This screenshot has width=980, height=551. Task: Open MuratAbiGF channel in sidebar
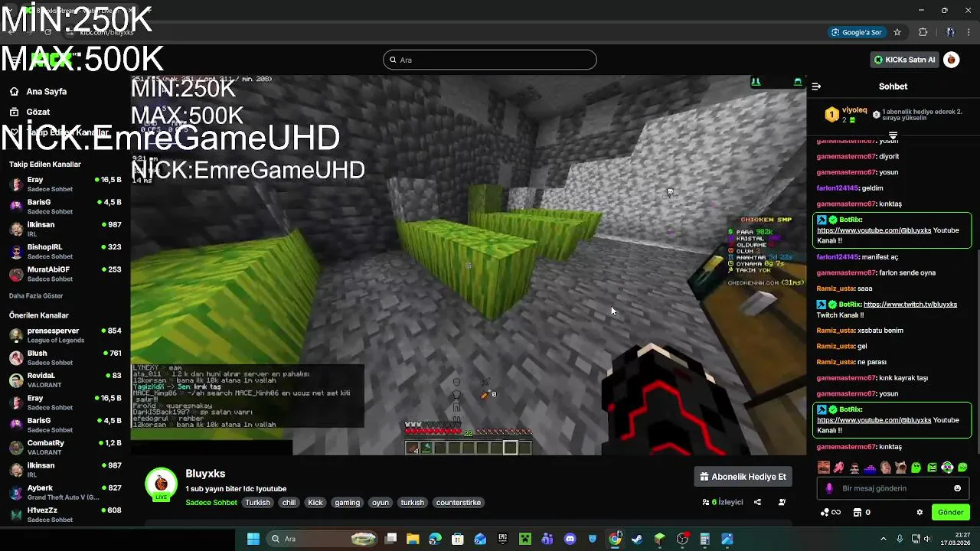click(x=65, y=274)
